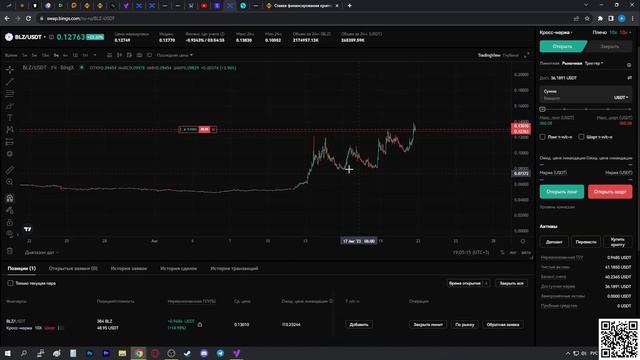640x360 pixels.
Task: Switch to the 'История заявок' tab
Action: coord(129,269)
